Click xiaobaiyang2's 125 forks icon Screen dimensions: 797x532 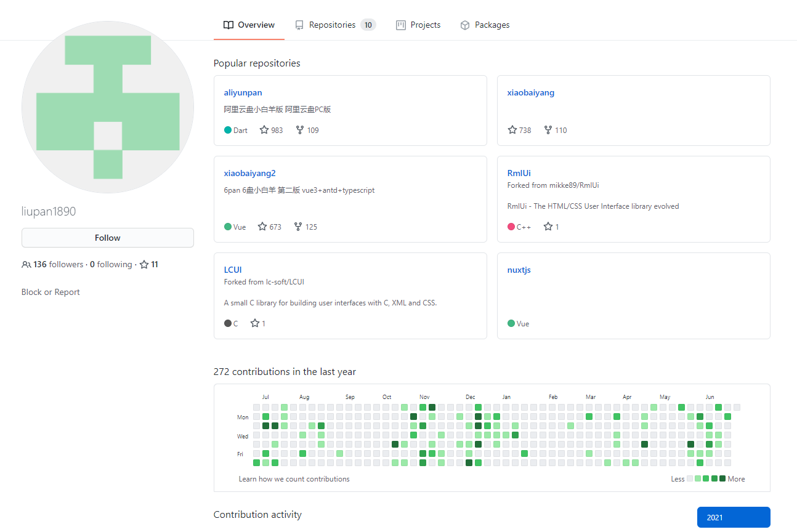[x=298, y=227]
